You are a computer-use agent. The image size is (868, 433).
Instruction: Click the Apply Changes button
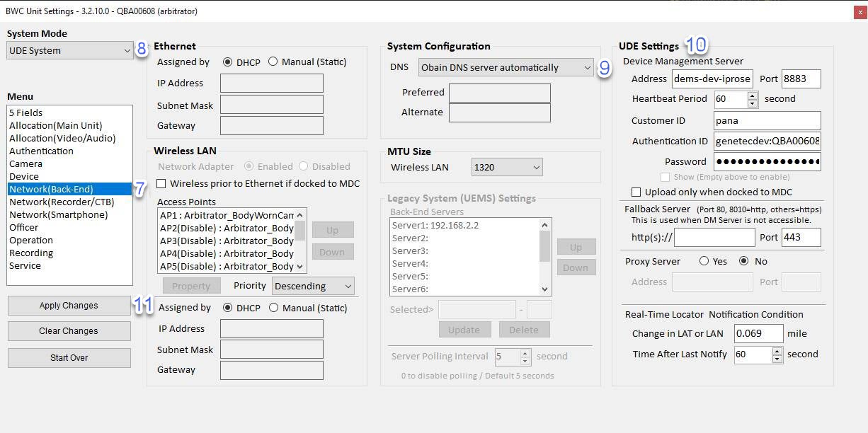pyautogui.click(x=69, y=306)
